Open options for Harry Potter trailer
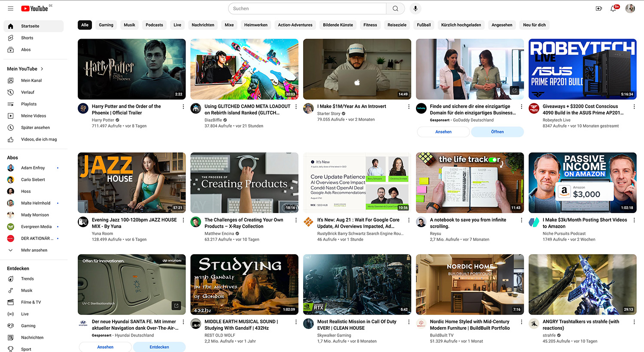The image size is (644, 352). coord(183,107)
